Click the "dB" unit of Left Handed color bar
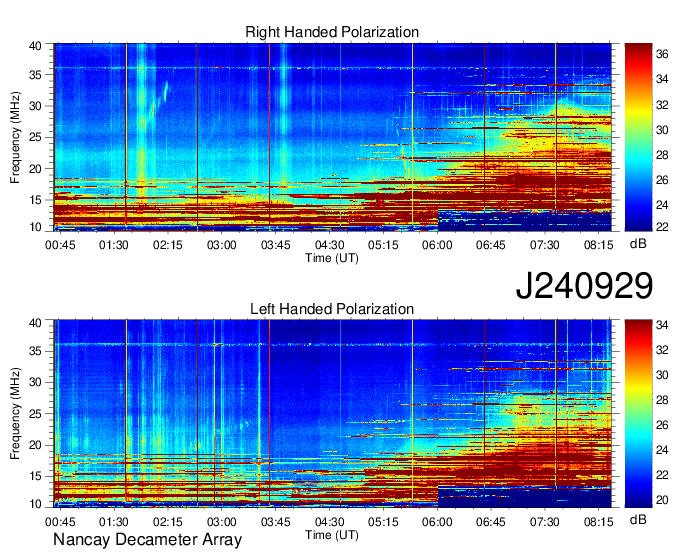This screenshot has width=680, height=552. click(638, 519)
